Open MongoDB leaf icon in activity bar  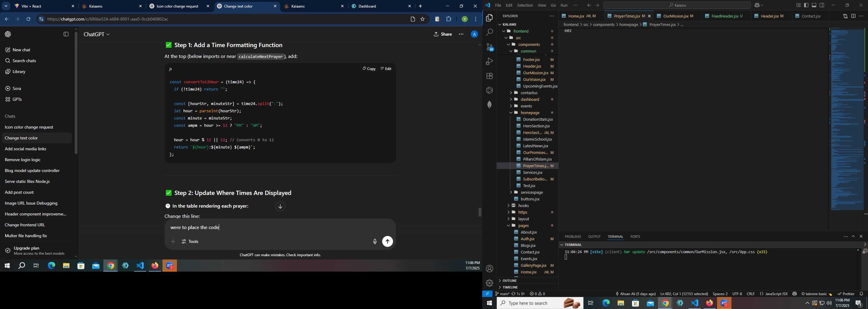pyautogui.click(x=489, y=105)
